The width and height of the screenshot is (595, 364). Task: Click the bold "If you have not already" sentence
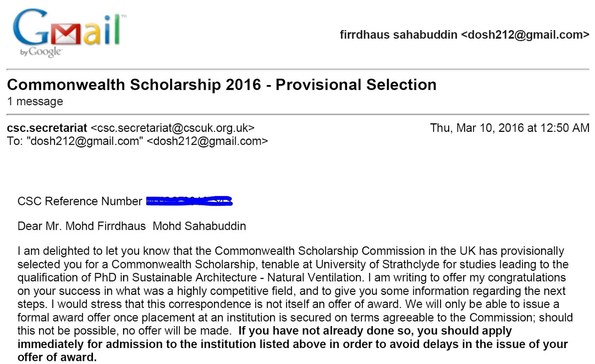click(x=375, y=331)
